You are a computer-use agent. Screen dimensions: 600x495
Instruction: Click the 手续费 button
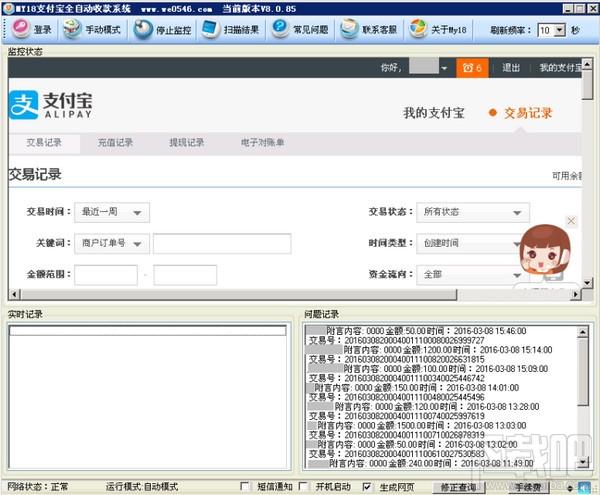(x=528, y=487)
